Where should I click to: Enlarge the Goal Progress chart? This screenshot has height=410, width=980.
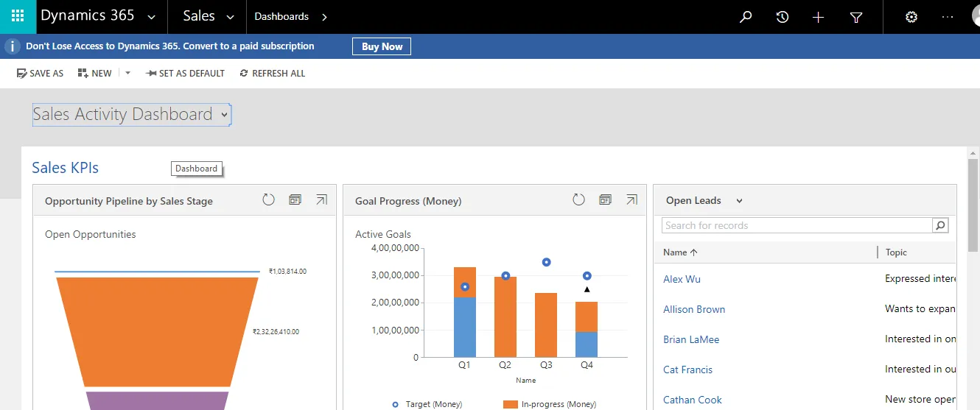pyautogui.click(x=631, y=199)
